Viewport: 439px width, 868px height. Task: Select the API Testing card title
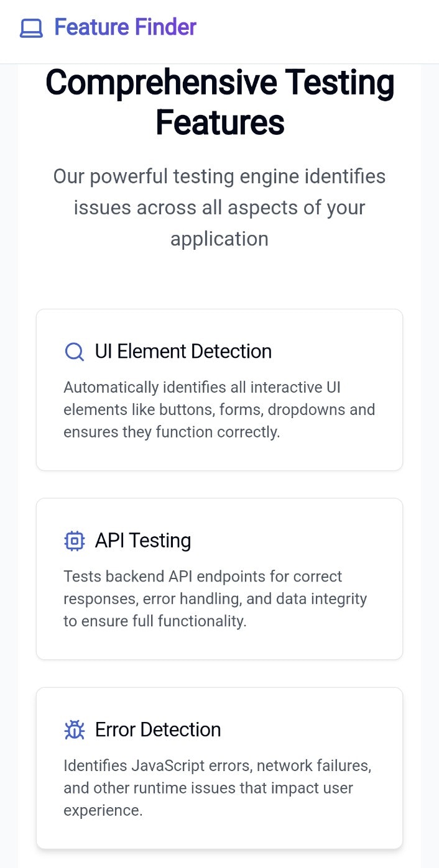click(143, 541)
